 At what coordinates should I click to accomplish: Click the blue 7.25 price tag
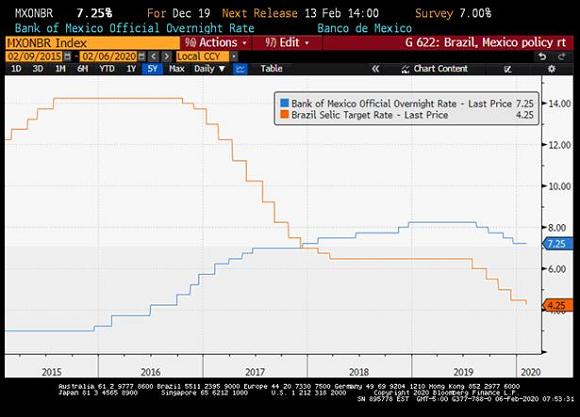(557, 244)
